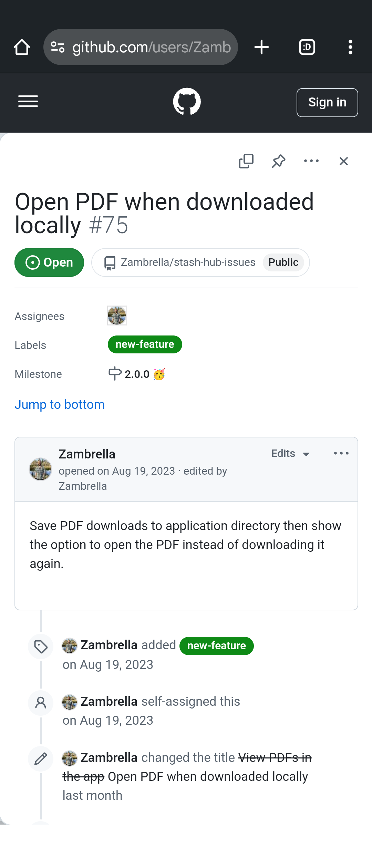This screenshot has height=868, width=372.
Task: Open issue panel more options ellipsis
Action: [311, 161]
